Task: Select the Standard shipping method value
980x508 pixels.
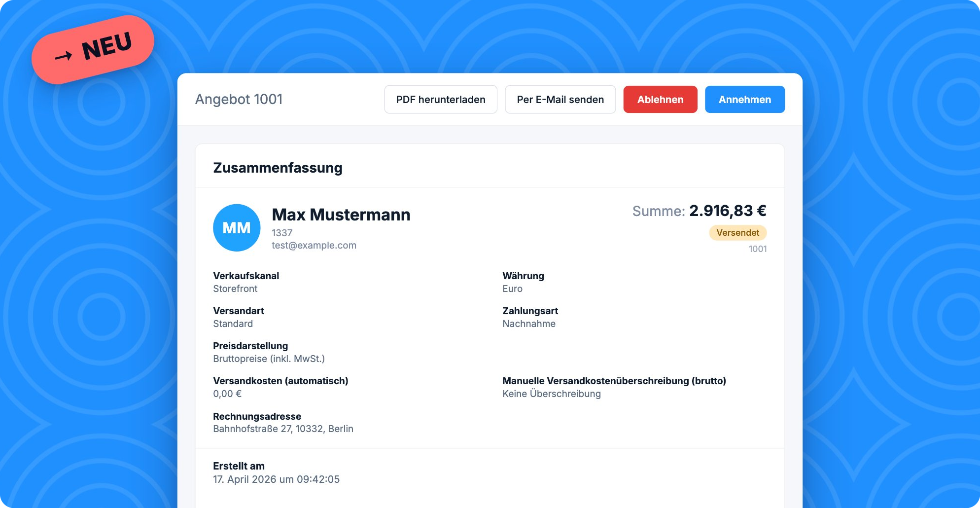Action: pyautogui.click(x=233, y=324)
